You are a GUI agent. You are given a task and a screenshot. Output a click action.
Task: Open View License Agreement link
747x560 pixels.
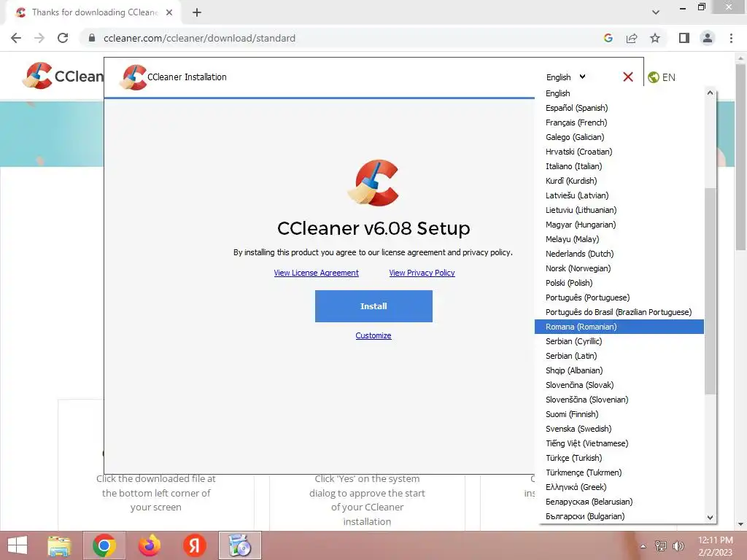coord(317,273)
